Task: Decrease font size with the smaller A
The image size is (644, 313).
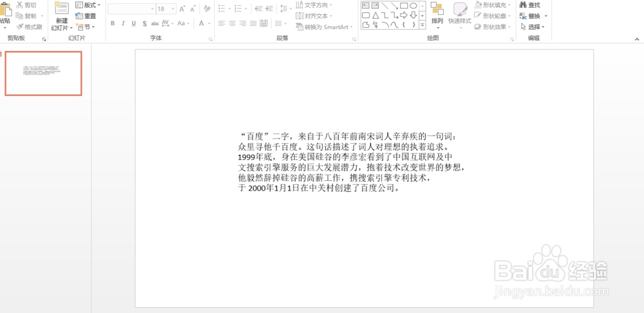Action: [193, 8]
